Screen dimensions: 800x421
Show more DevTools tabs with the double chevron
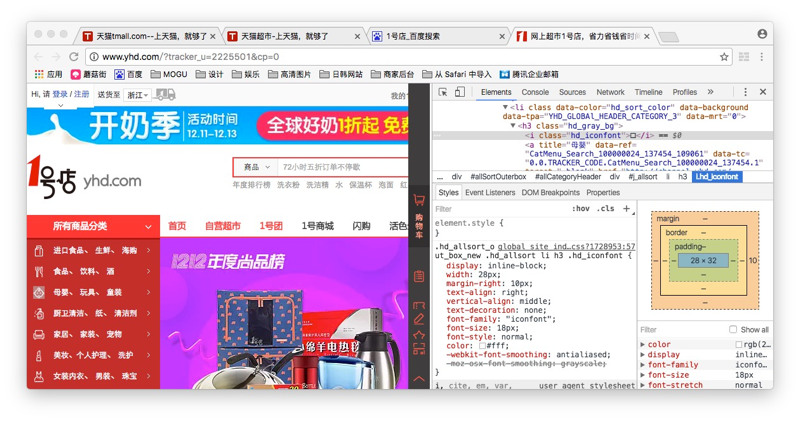(x=710, y=92)
